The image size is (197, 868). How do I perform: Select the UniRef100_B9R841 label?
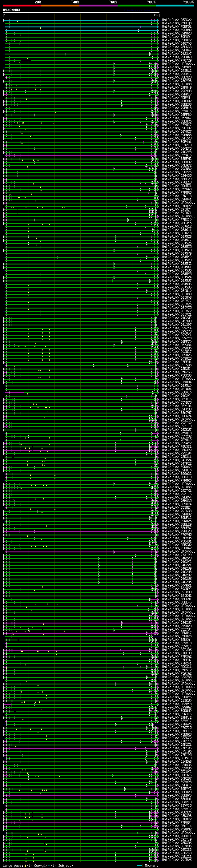point(177,200)
